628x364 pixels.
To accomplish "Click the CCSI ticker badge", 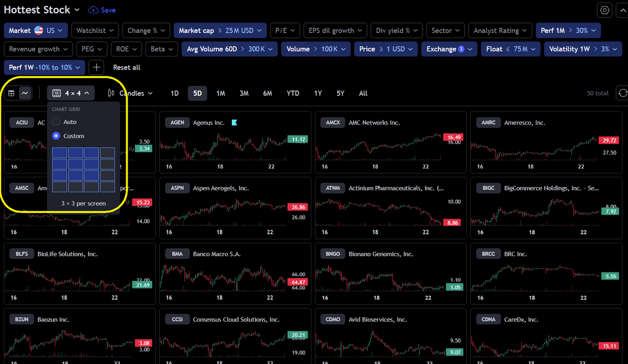I will 177,319.
